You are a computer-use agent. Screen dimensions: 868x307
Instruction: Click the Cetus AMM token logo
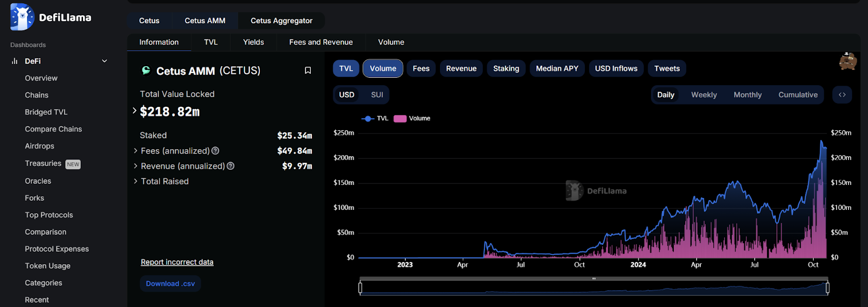pos(146,71)
